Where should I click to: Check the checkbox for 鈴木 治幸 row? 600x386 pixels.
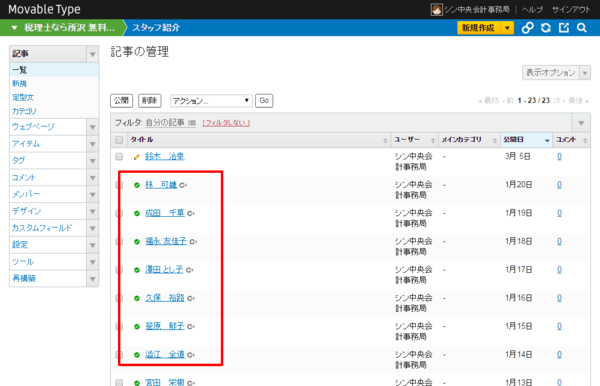(119, 156)
